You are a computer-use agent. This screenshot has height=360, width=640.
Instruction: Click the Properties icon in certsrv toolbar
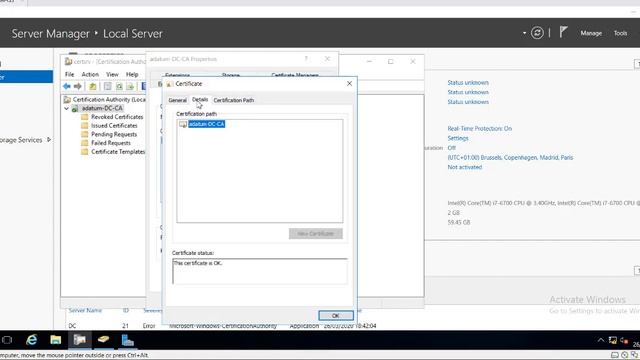click(107, 86)
